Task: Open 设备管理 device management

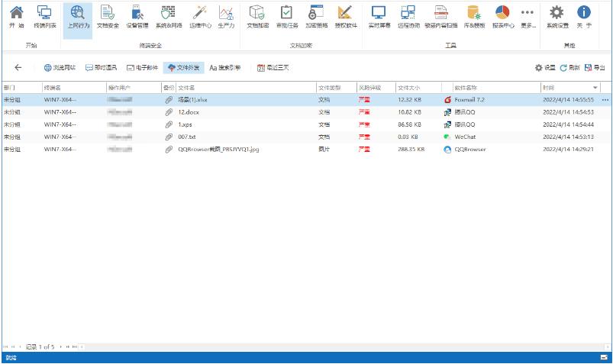Action: click(137, 17)
